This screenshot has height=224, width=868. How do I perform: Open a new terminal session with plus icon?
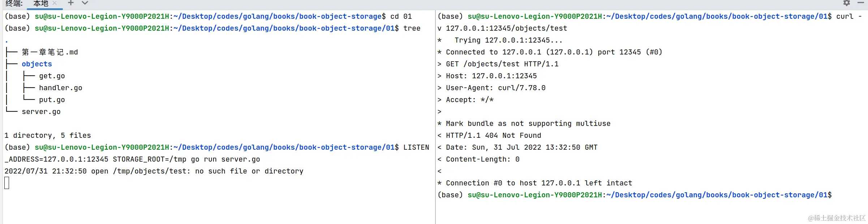[x=71, y=3]
